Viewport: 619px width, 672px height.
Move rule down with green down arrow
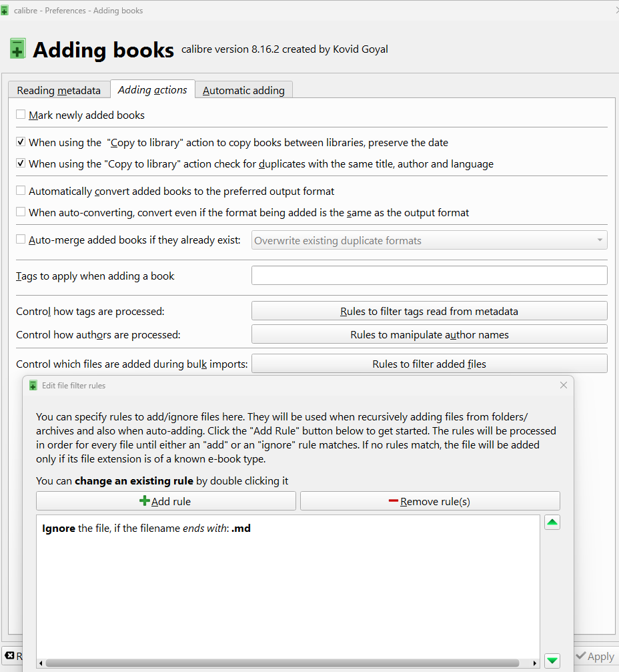tap(552, 661)
